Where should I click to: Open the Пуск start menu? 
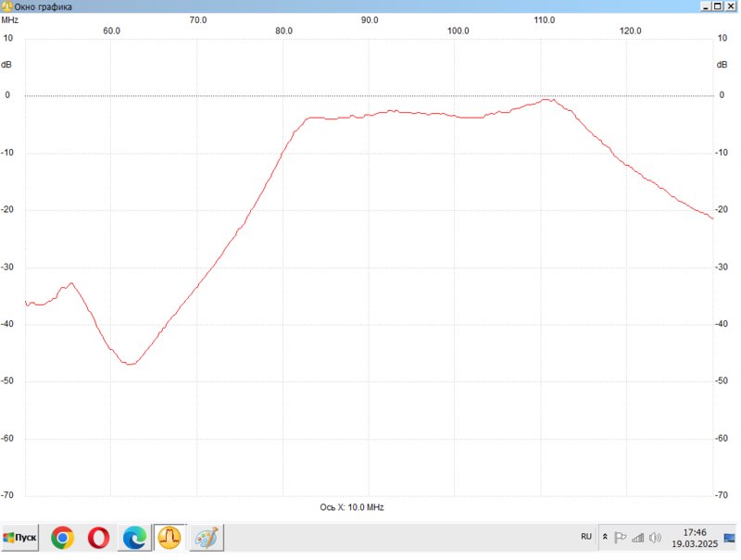20,537
